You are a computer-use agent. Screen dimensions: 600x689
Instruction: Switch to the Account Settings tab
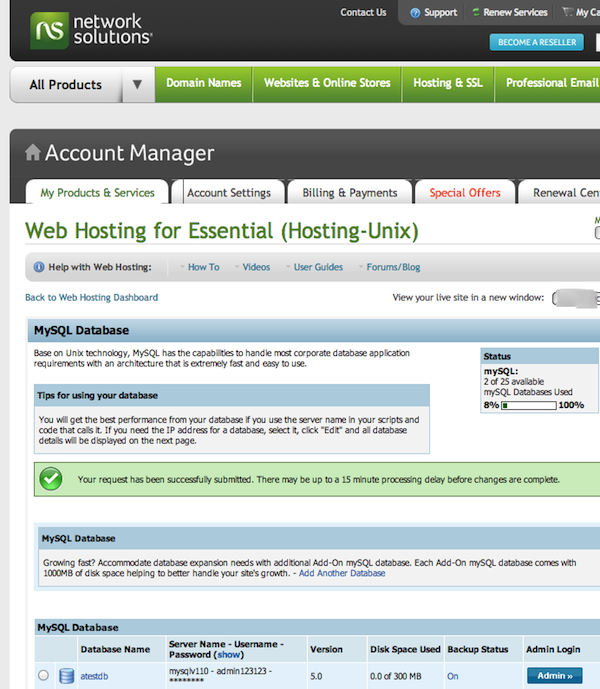pos(228,193)
